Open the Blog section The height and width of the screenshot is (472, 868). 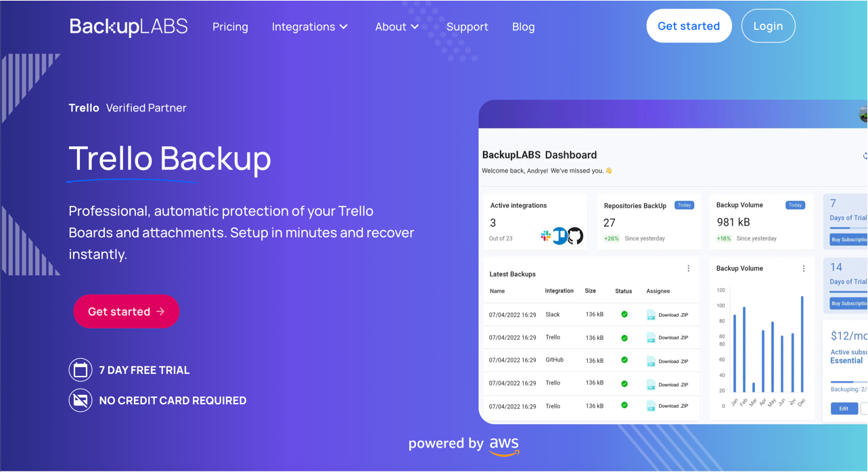(523, 26)
